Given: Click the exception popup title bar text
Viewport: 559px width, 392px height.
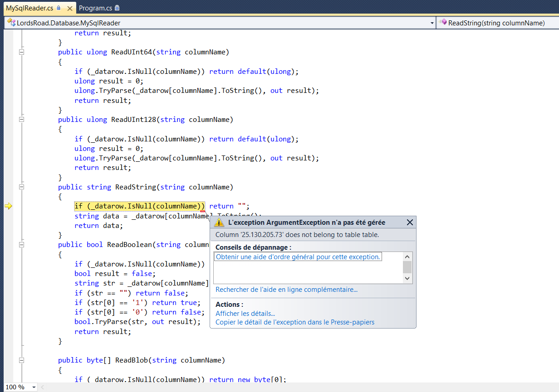Looking at the screenshot, I should click(x=306, y=223).
